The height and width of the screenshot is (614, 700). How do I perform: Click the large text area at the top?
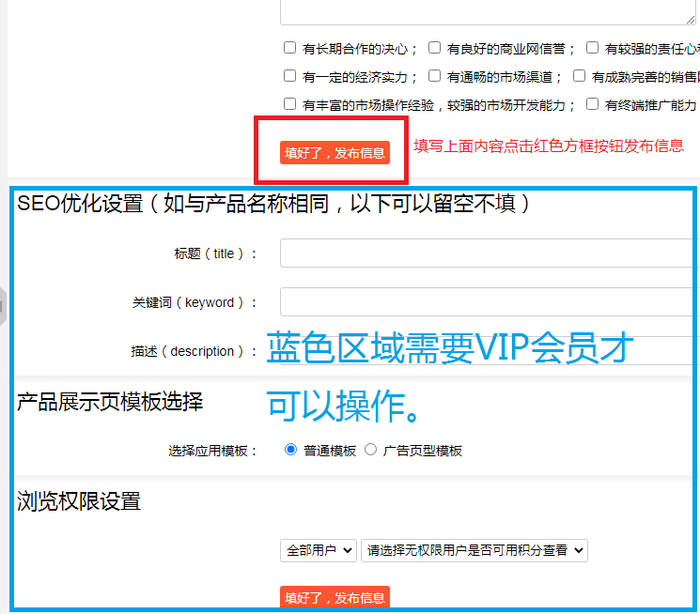click(487, 11)
